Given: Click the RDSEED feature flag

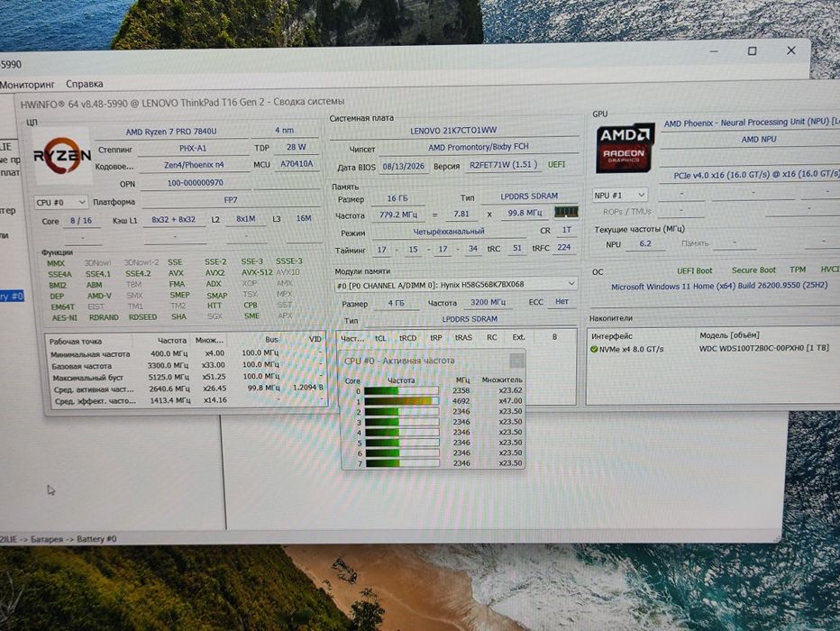Looking at the screenshot, I should [x=143, y=317].
